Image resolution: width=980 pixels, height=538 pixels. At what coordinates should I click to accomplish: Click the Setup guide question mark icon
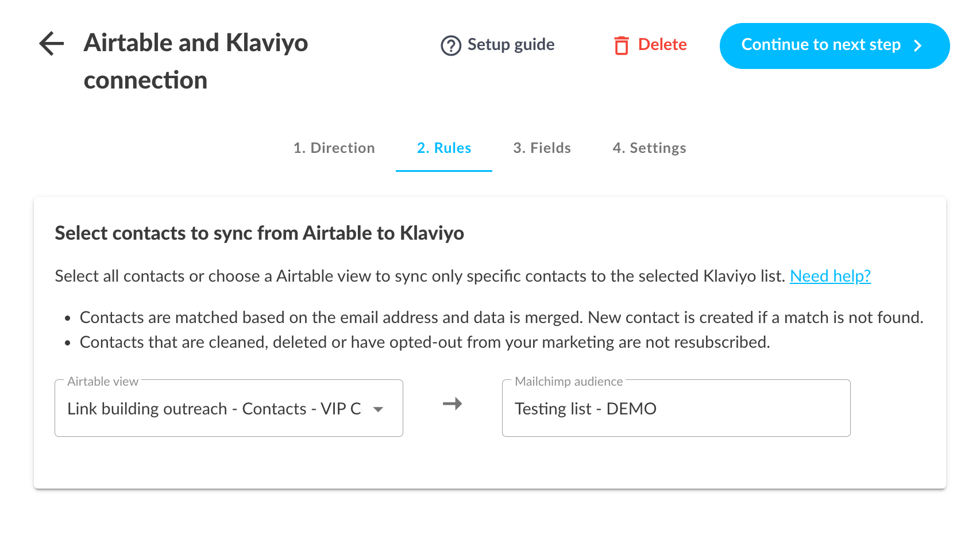pos(451,45)
